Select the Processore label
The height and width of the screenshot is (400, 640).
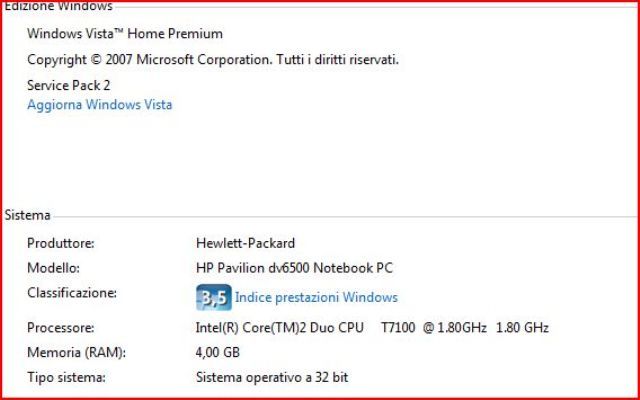[x=60, y=327]
